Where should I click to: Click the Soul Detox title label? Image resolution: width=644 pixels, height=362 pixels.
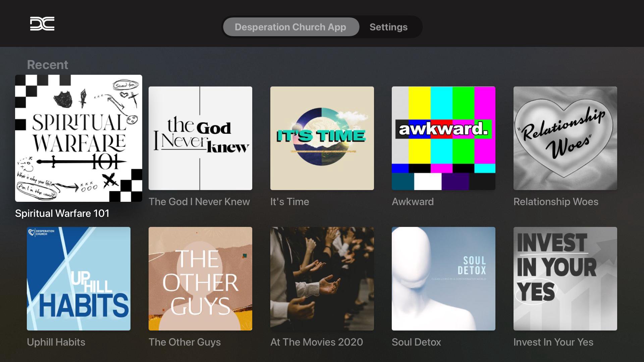[x=416, y=342]
